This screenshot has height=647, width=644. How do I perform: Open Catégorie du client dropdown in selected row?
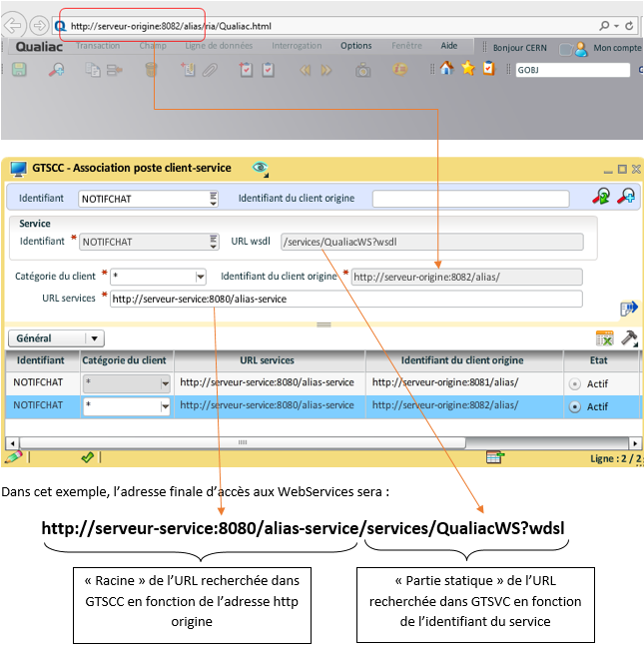[x=164, y=406]
